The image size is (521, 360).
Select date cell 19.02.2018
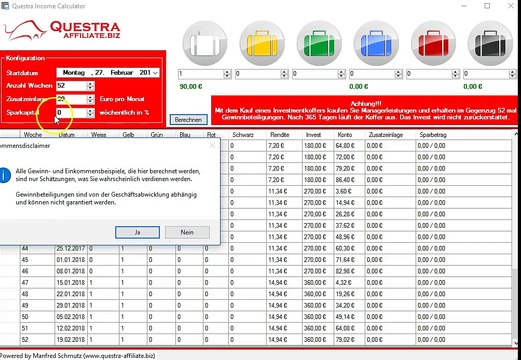71,340
